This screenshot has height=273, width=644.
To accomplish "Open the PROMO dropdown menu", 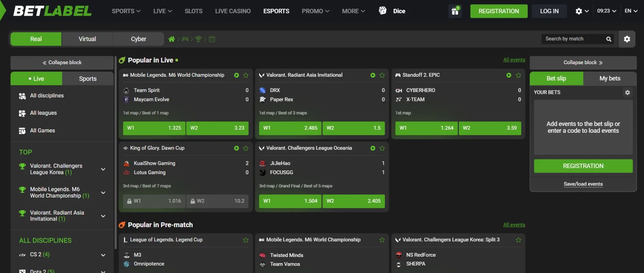I will 316,11.
